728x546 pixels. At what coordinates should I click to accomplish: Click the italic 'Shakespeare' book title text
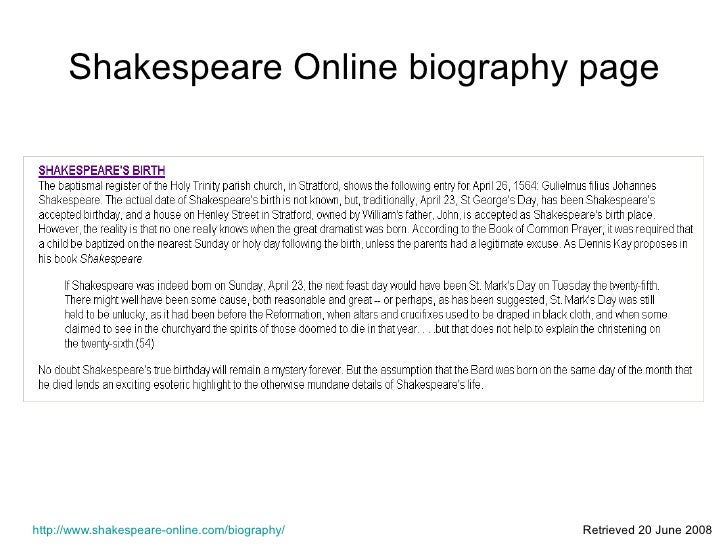(111, 259)
